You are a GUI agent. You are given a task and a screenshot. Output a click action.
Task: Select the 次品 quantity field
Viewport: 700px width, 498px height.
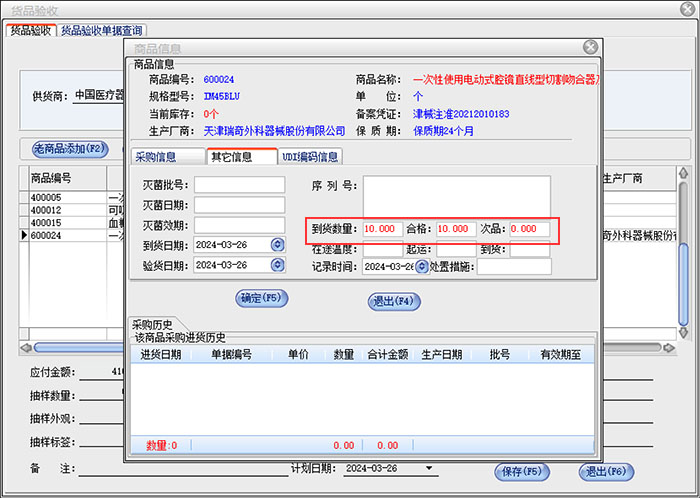click(x=529, y=229)
